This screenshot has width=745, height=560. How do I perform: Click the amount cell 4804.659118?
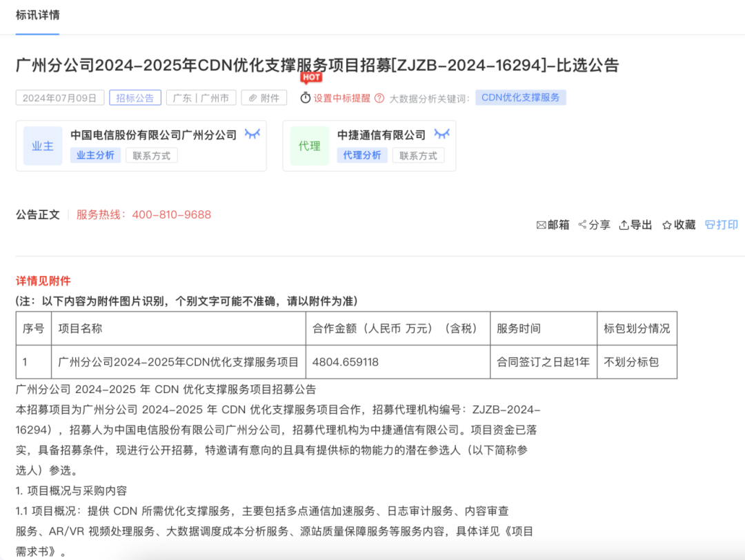pos(398,362)
